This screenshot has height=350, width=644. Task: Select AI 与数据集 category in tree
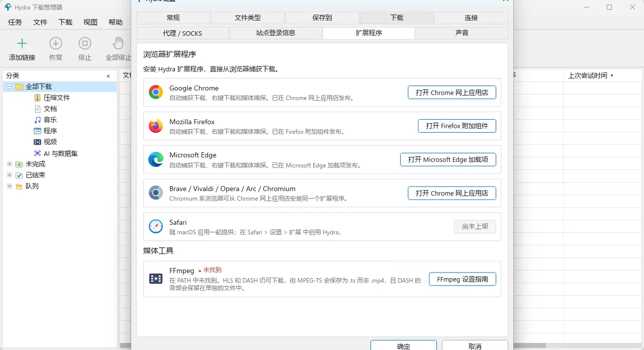click(x=61, y=153)
